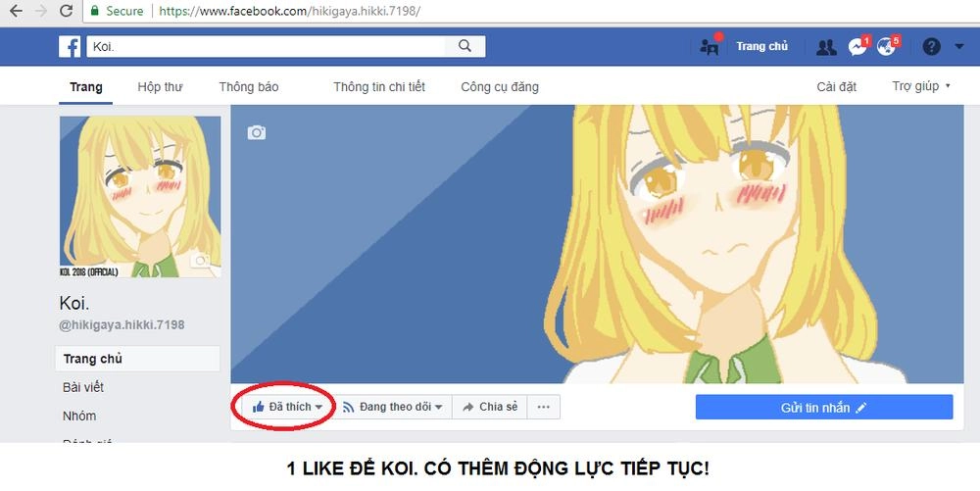Viewport: 980px width, 491px height.
Task: Open the account menu arrow in top bar
Action: pyautogui.click(x=959, y=47)
